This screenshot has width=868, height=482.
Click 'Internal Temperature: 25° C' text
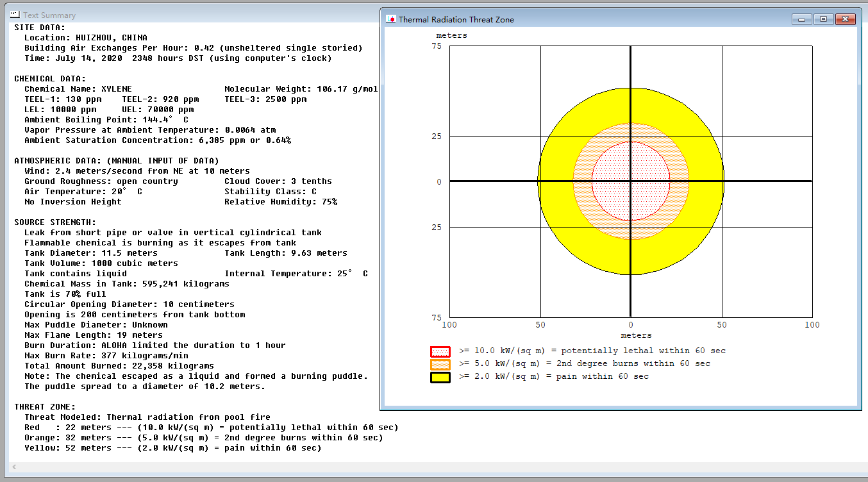click(x=296, y=274)
